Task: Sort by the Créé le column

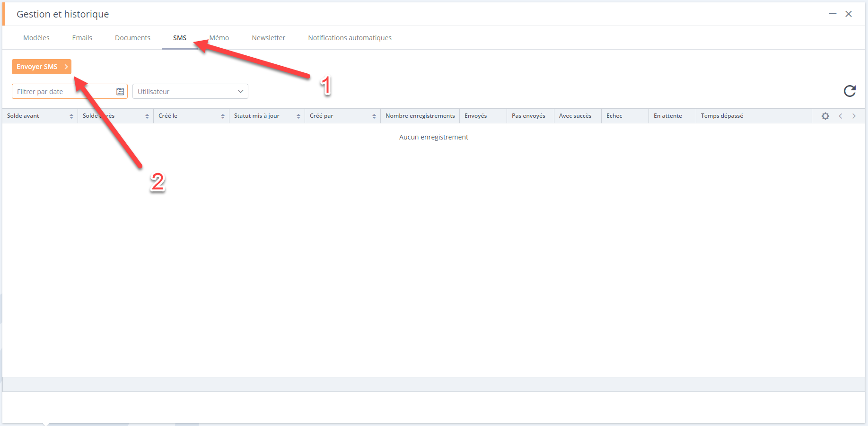Action: 191,116
